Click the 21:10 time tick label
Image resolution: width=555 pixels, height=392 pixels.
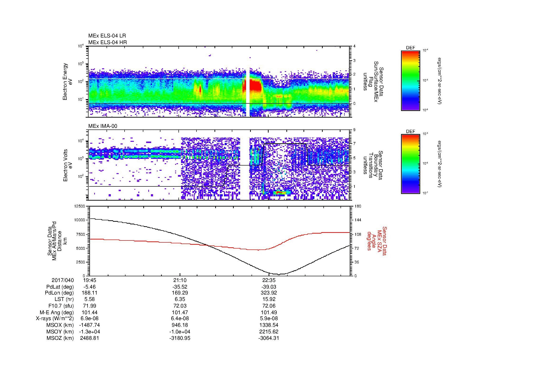point(180,280)
